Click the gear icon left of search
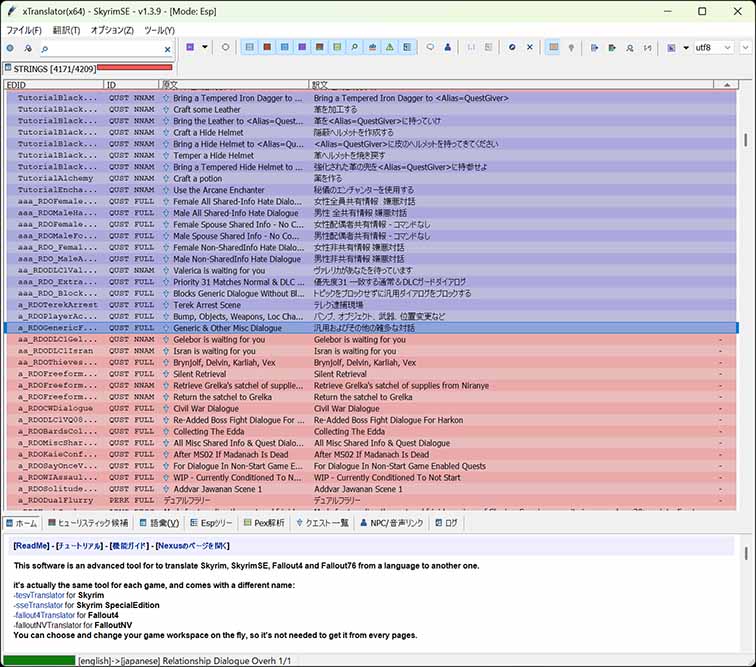The height and width of the screenshot is (667, 756). point(10,48)
